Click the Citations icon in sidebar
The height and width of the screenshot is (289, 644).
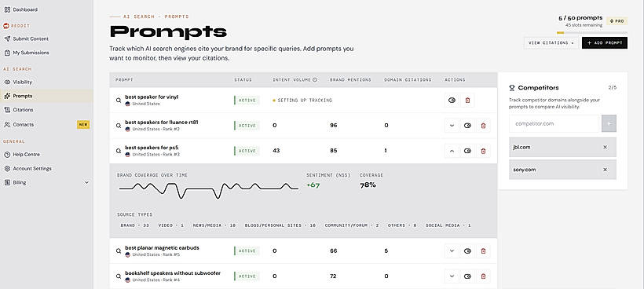[x=7, y=110]
